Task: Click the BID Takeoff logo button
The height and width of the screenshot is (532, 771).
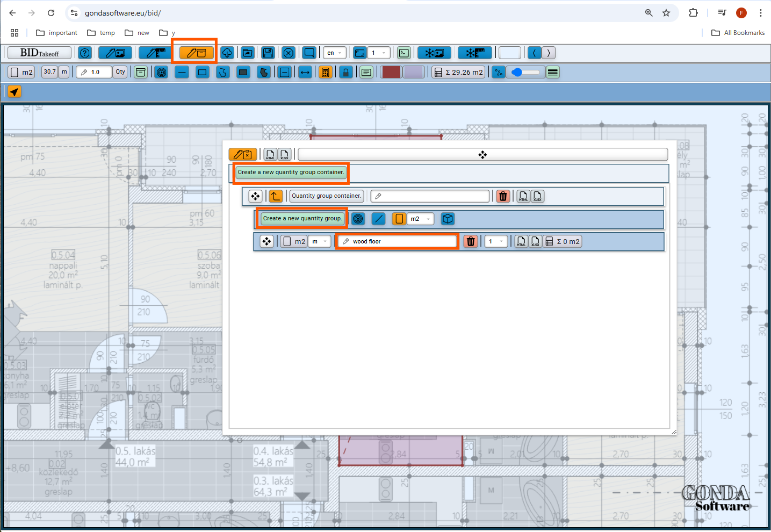Action: [x=39, y=53]
